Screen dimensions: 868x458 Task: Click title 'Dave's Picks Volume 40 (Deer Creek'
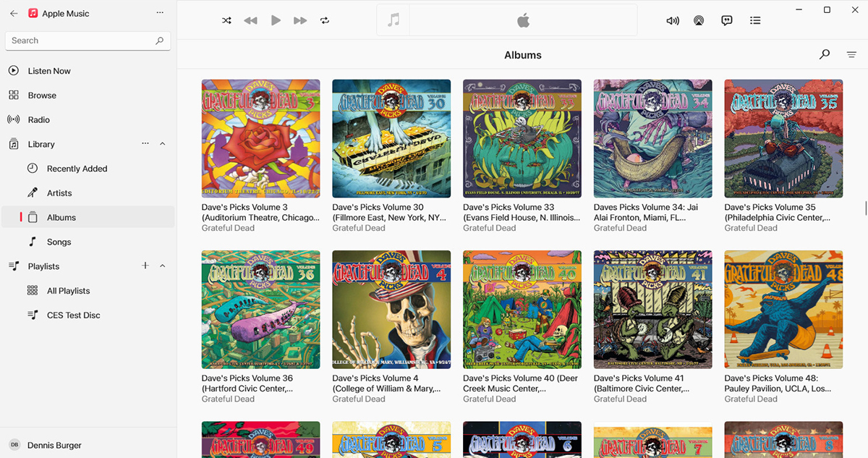click(521, 383)
